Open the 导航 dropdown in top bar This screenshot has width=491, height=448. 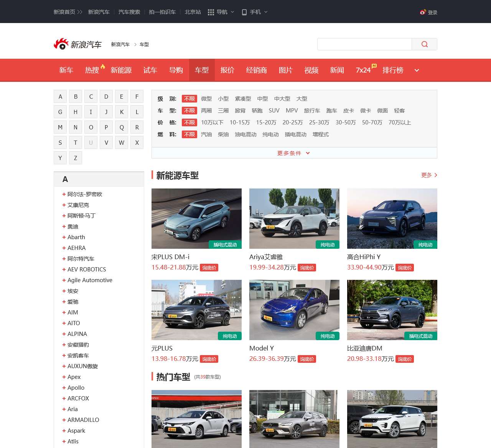point(221,12)
